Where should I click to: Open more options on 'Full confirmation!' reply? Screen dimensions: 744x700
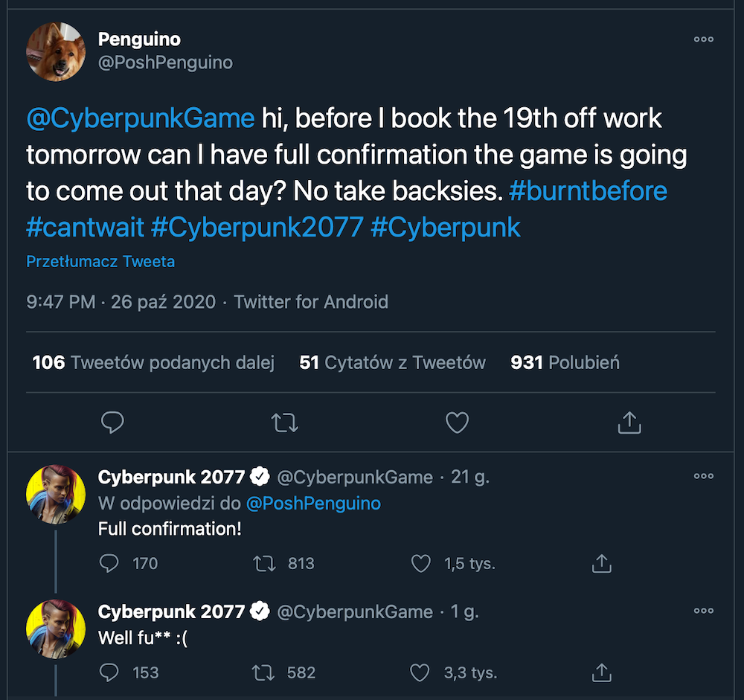tap(704, 476)
